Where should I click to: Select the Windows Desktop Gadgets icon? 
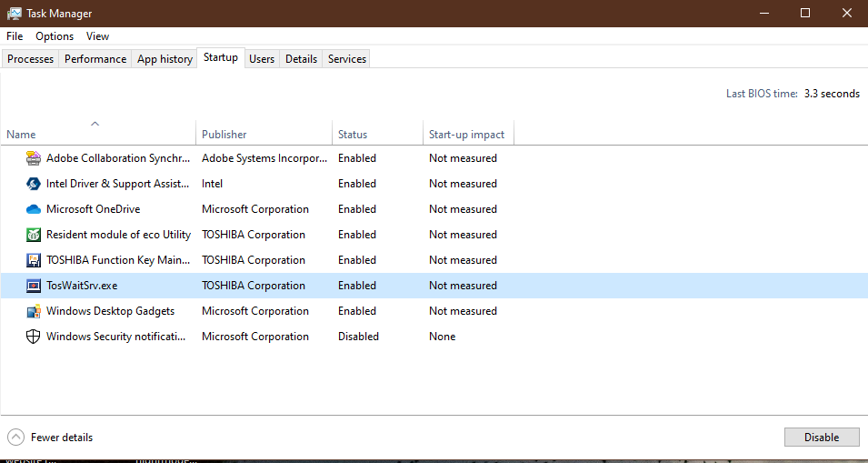pos(34,311)
